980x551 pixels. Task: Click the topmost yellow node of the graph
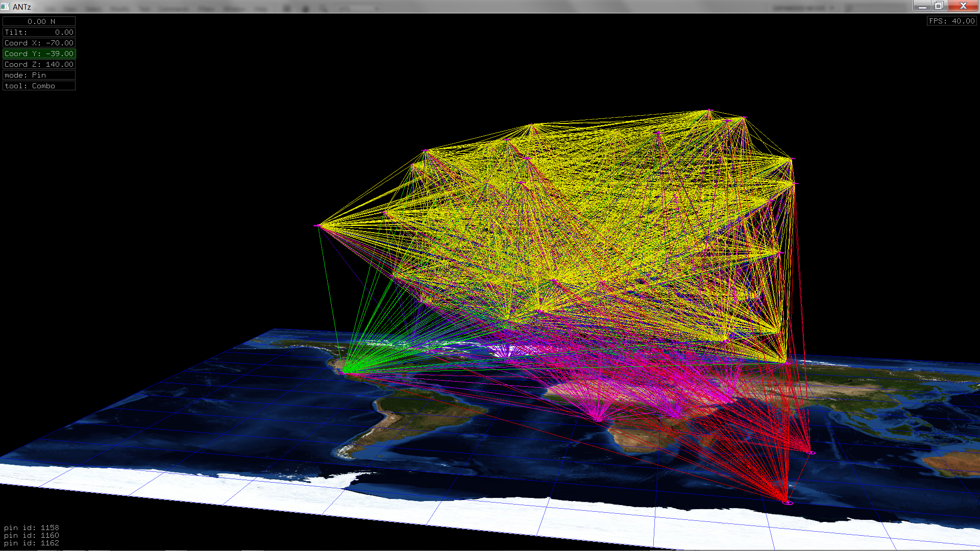[709, 110]
